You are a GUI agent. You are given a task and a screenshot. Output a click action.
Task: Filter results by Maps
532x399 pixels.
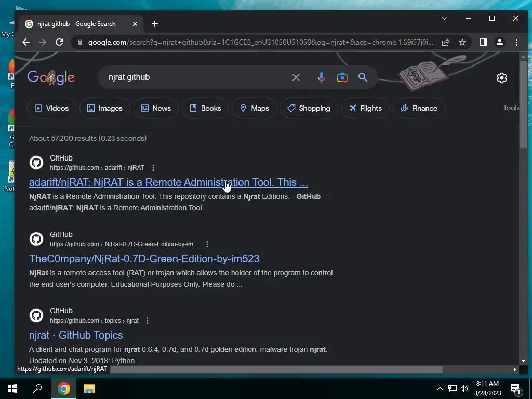pos(254,108)
